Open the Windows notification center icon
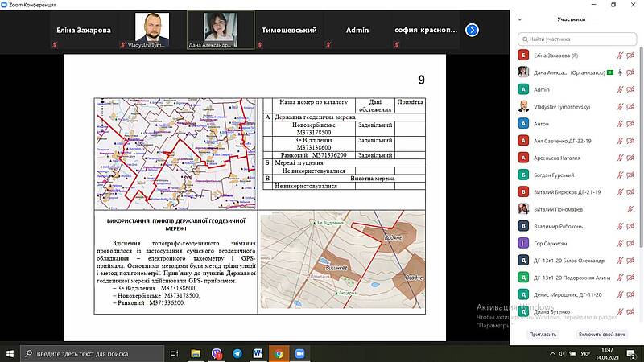The height and width of the screenshot is (362, 644). 631,353
